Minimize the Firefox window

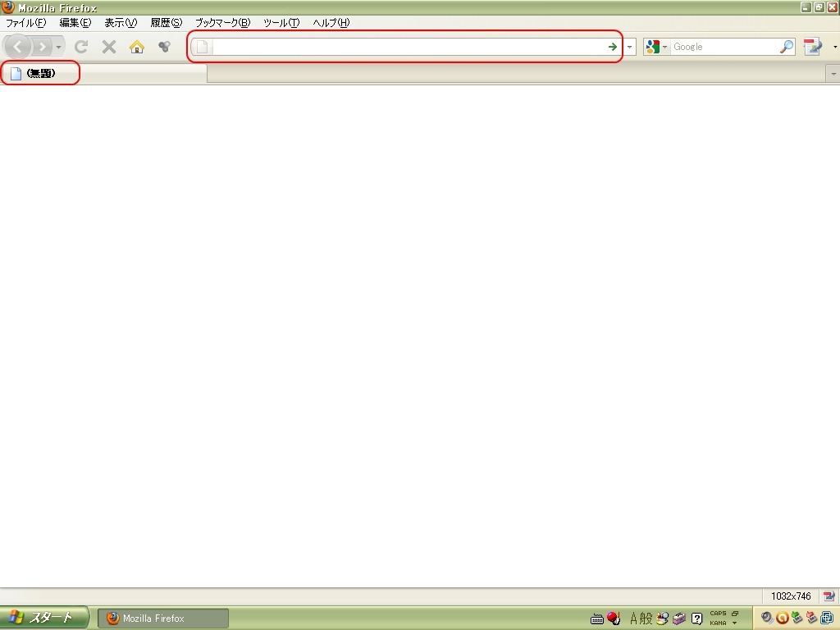tap(806, 7)
